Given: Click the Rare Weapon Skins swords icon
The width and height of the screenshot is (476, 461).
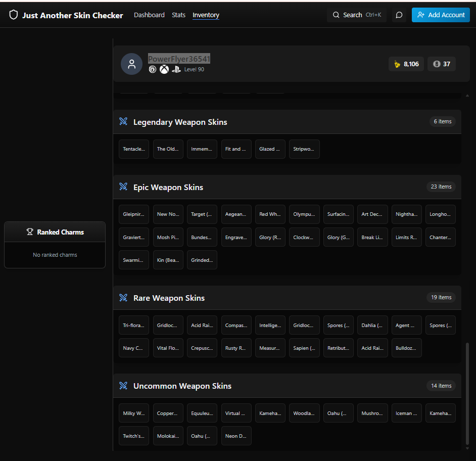Looking at the screenshot, I should [x=123, y=298].
